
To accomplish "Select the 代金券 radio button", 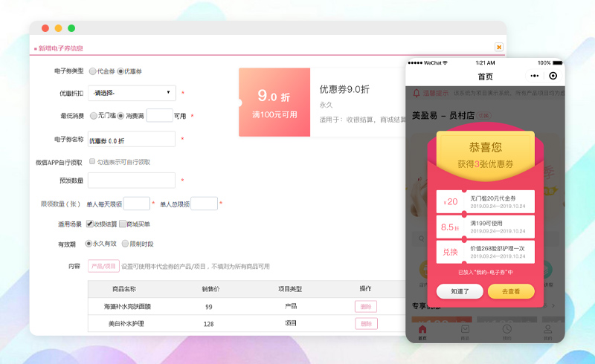I will (x=93, y=71).
